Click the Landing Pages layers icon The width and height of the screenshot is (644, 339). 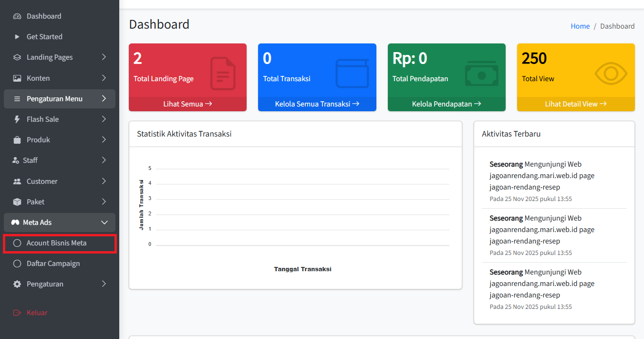[17, 57]
